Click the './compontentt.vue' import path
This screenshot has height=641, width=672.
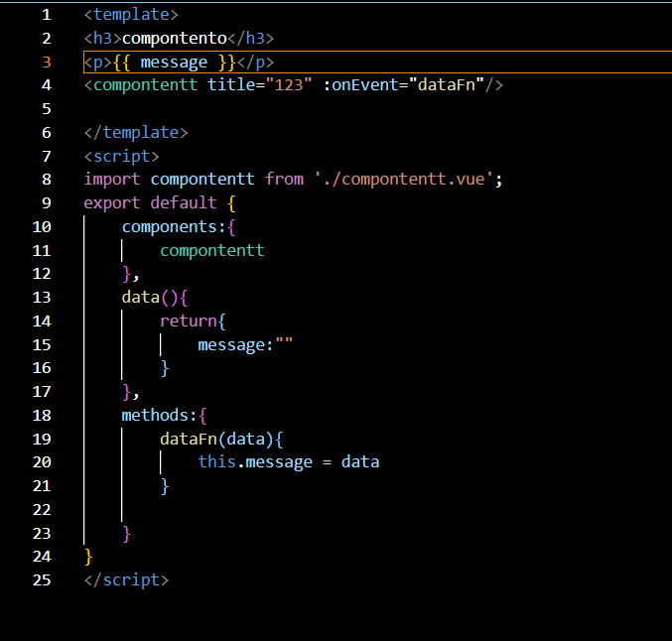point(404,179)
